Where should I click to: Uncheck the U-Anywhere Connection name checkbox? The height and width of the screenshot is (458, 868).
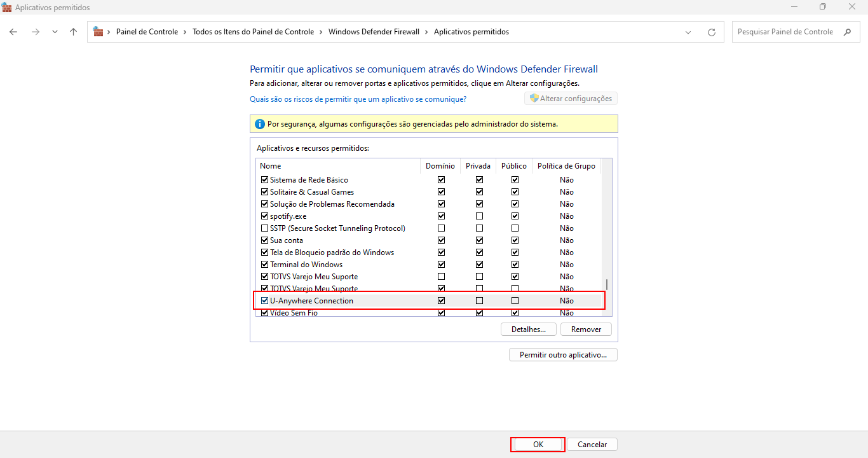point(265,301)
